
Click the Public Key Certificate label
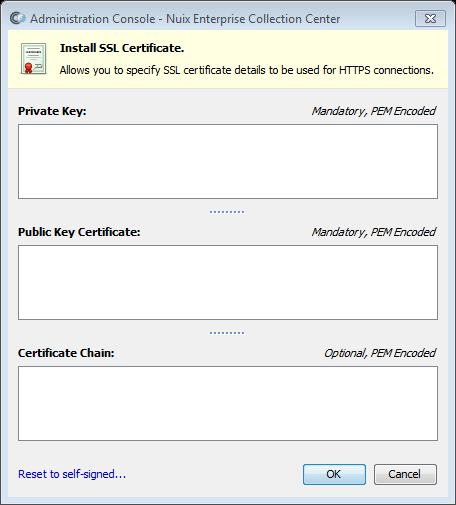click(79, 232)
